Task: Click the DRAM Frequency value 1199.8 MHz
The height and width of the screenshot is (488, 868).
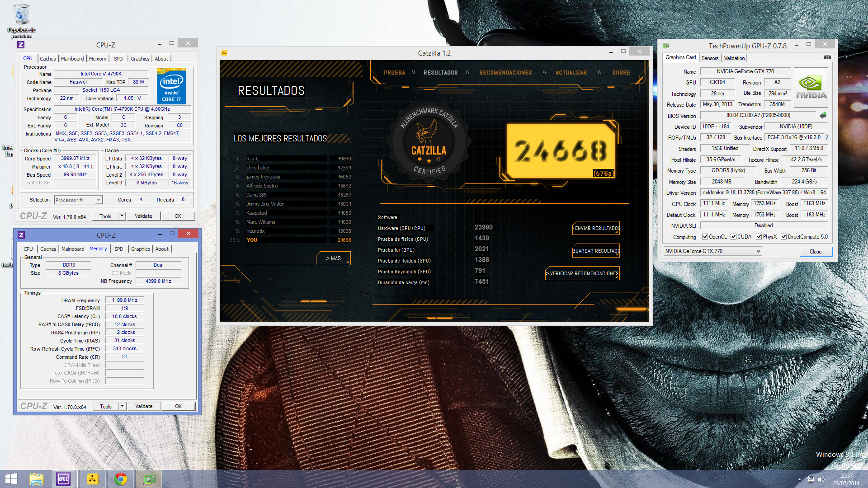Action: click(x=125, y=300)
